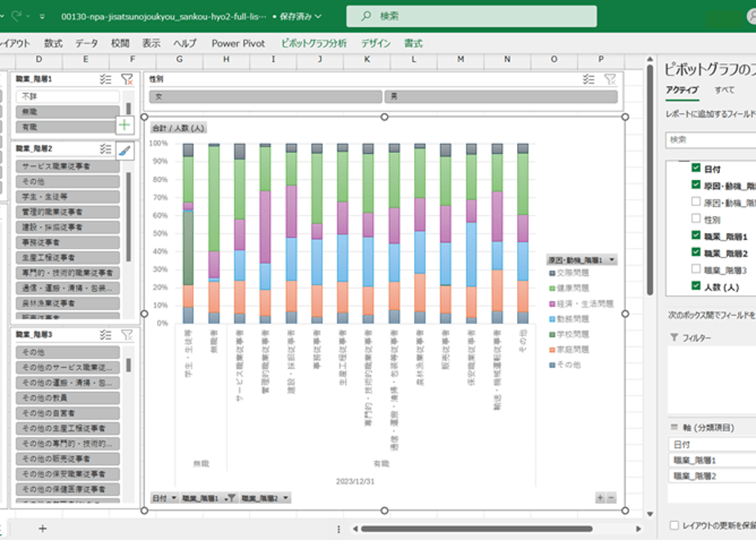Open 職業_階層2 field button dropdown
The width and height of the screenshot is (756, 540).
(265, 498)
